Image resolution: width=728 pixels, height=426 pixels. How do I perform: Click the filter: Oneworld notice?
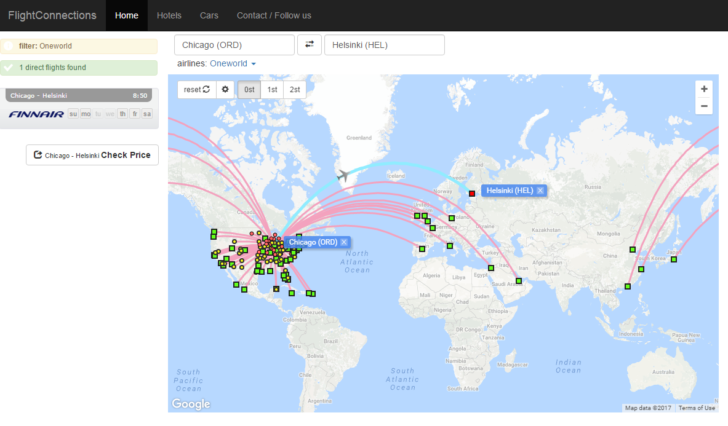(x=79, y=46)
